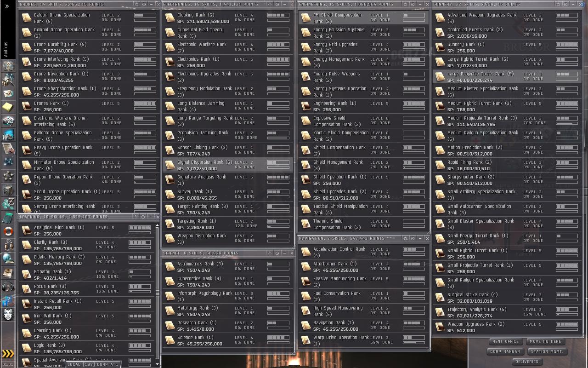The image size is (588, 368).
Task: Click the Astrometrics skill book icon
Action: click(x=170, y=267)
